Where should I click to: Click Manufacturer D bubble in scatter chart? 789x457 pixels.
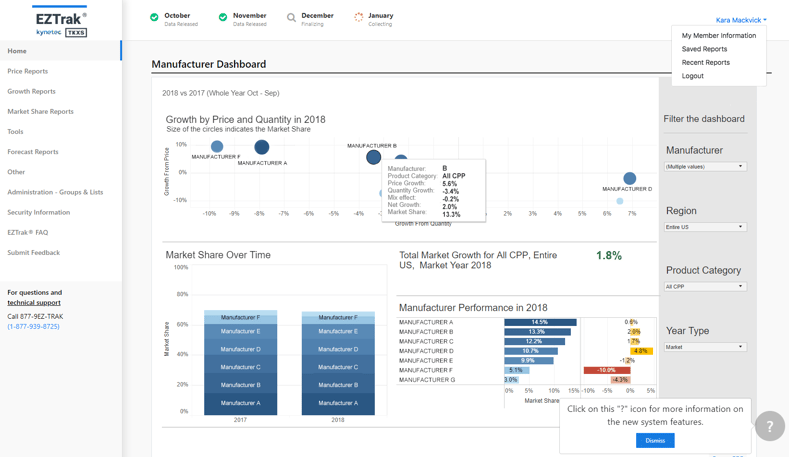(629, 178)
